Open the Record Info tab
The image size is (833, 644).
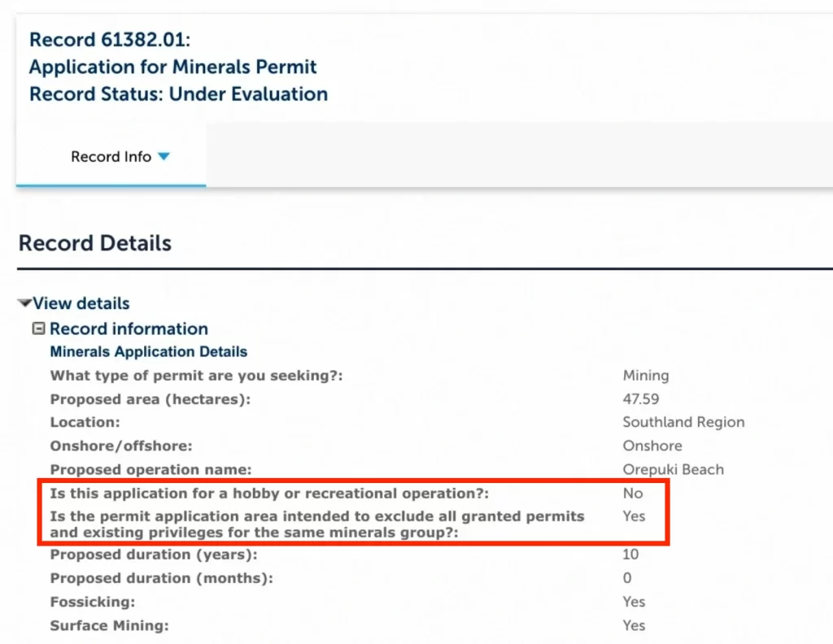click(111, 157)
